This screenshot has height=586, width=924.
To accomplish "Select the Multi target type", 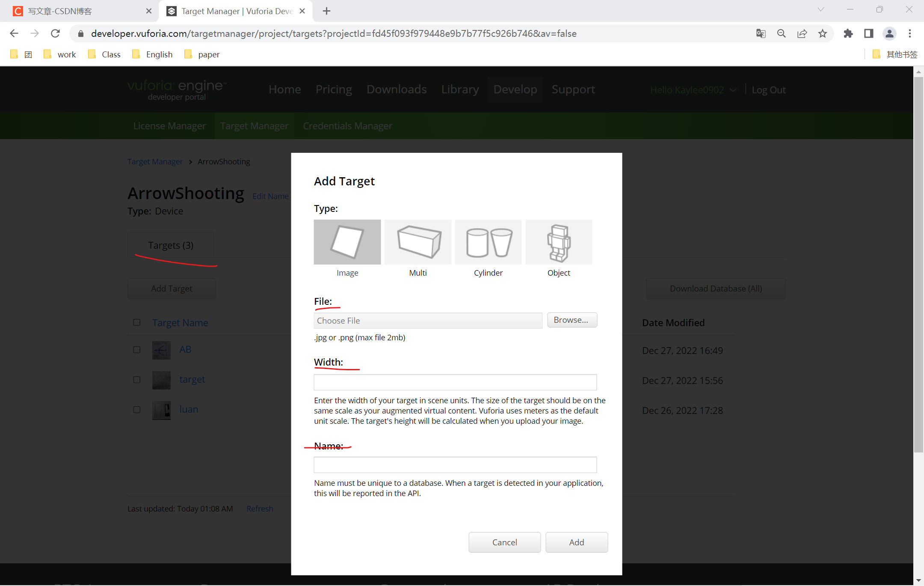I will tap(418, 242).
